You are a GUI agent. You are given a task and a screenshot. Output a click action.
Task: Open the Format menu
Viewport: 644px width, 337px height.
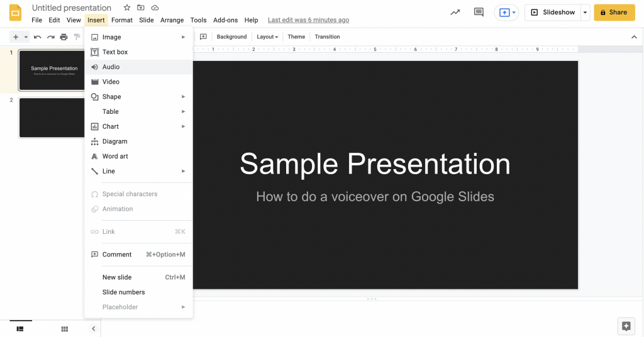coord(122,19)
